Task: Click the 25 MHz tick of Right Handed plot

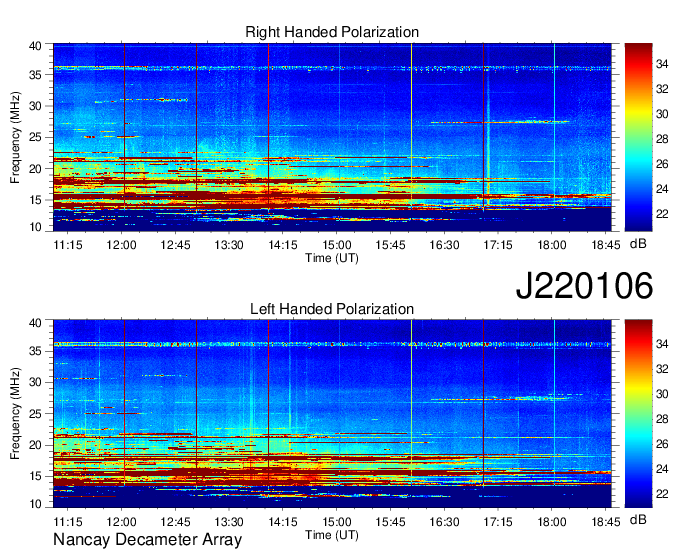Action: pyautogui.click(x=35, y=137)
